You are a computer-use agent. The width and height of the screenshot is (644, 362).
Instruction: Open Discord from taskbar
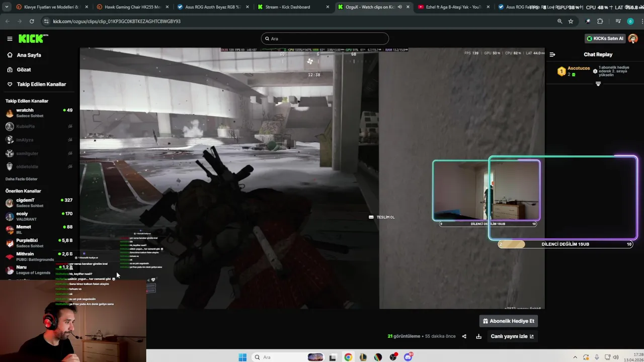pos(408,357)
